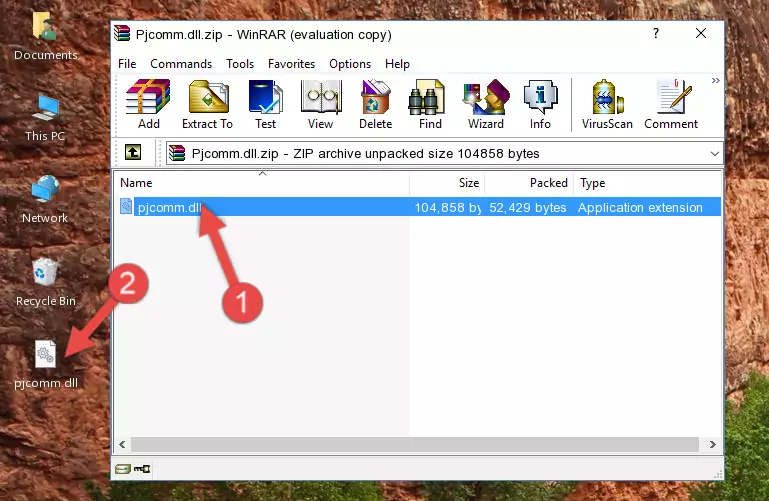This screenshot has height=501, width=769.
Task: Click the question mark help button
Action: pos(656,33)
